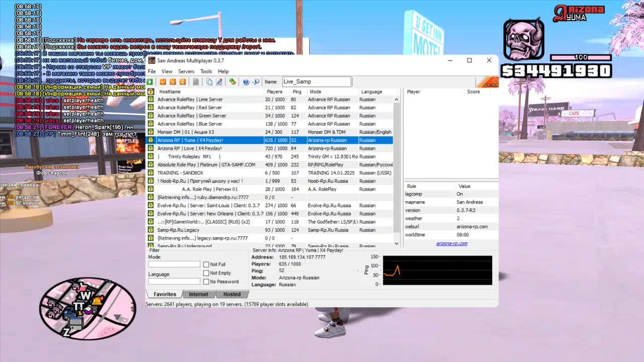This screenshot has width=644, height=362.
Task: Click the icon beside Arizona RP Love row
Action: coord(150,148)
